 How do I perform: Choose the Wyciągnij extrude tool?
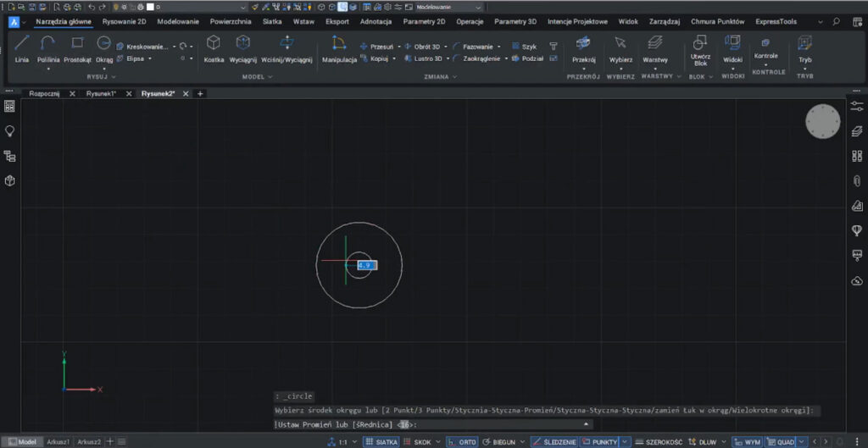[x=243, y=48]
